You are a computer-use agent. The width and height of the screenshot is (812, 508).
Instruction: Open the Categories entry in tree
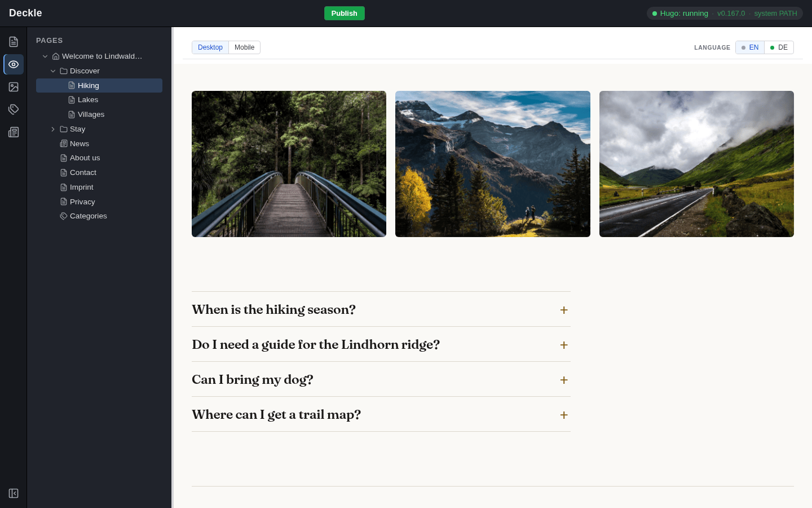point(99,216)
